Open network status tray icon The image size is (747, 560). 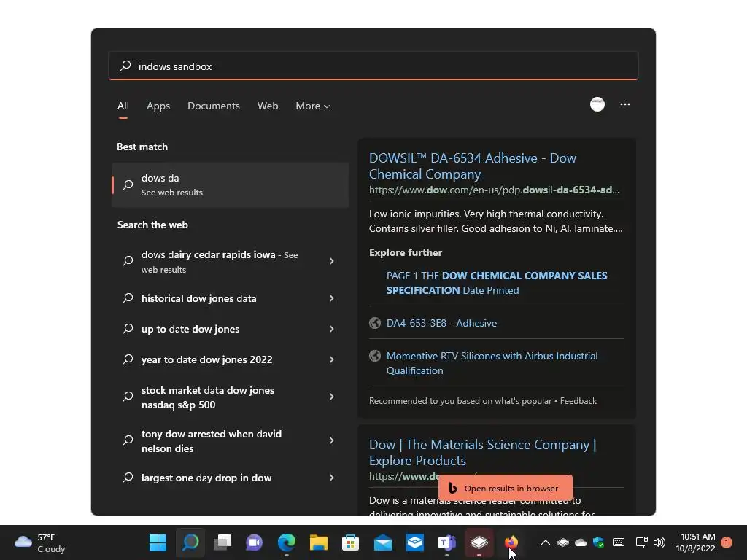coord(641,542)
